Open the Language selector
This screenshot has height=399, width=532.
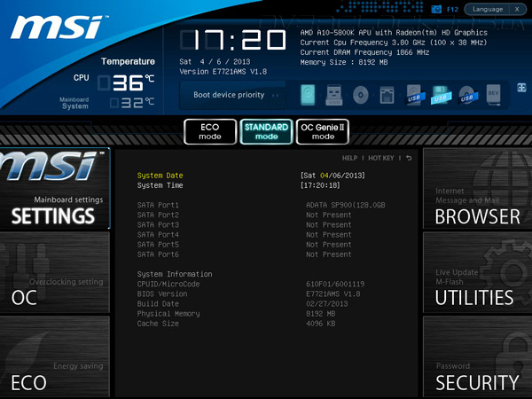tap(488, 9)
